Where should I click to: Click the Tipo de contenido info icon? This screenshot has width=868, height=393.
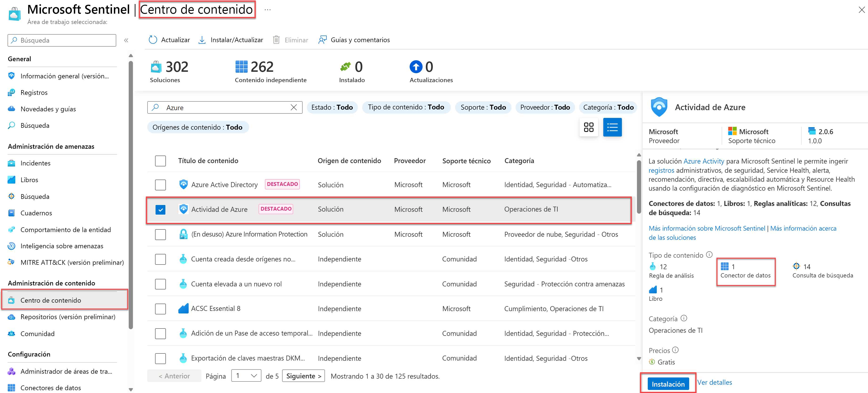click(x=709, y=254)
